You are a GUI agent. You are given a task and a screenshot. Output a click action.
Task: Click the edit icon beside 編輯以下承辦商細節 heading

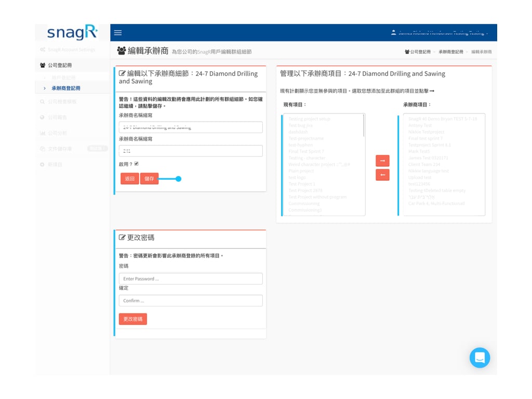click(122, 73)
